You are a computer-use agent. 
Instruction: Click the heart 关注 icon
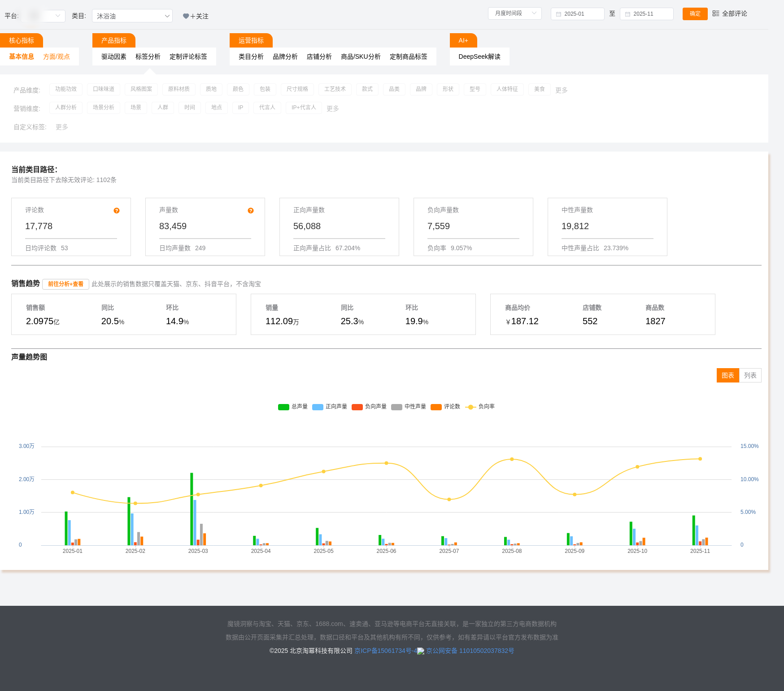186,16
